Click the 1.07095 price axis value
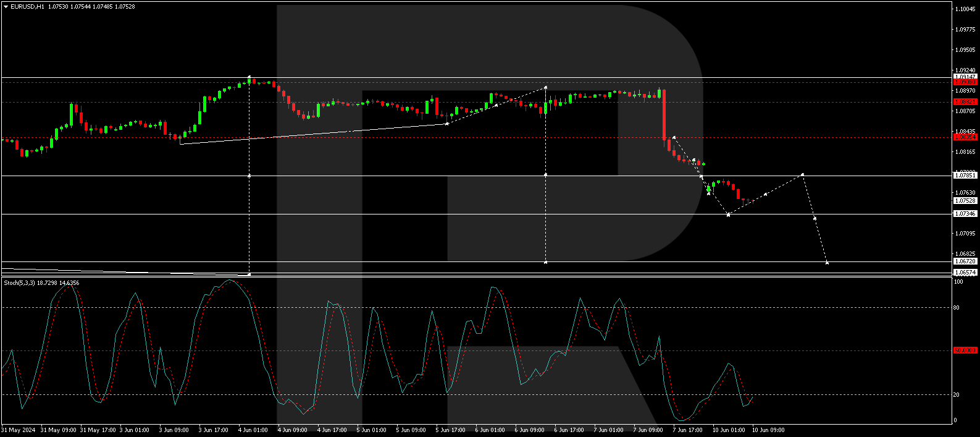Image resolution: width=980 pixels, height=437 pixels. 965,234
